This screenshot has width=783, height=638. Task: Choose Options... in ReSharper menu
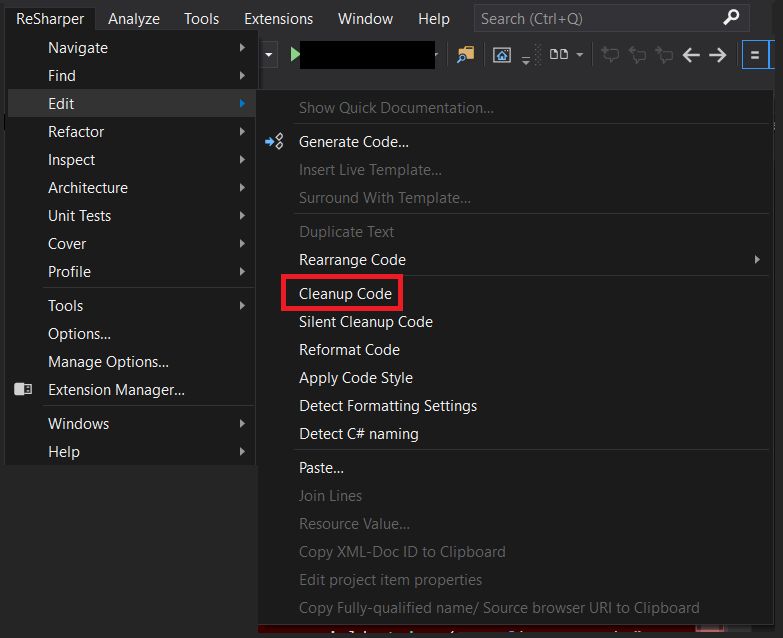[x=132, y=333]
